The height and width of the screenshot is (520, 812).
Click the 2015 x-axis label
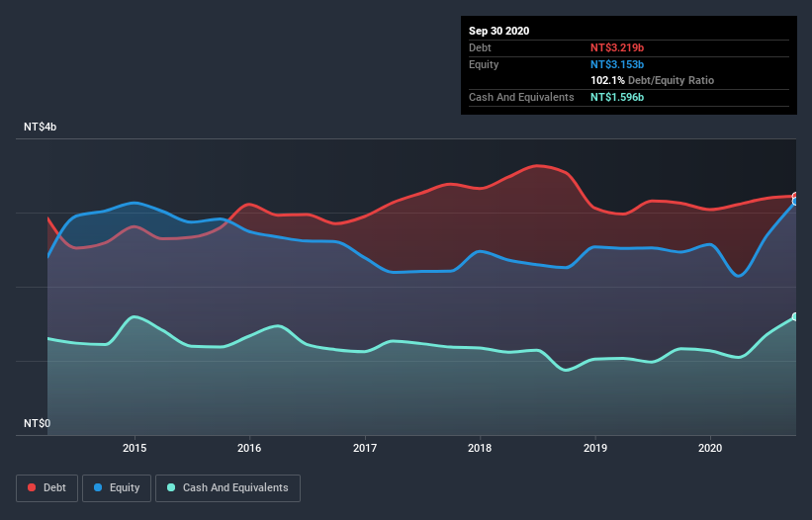[135, 448]
